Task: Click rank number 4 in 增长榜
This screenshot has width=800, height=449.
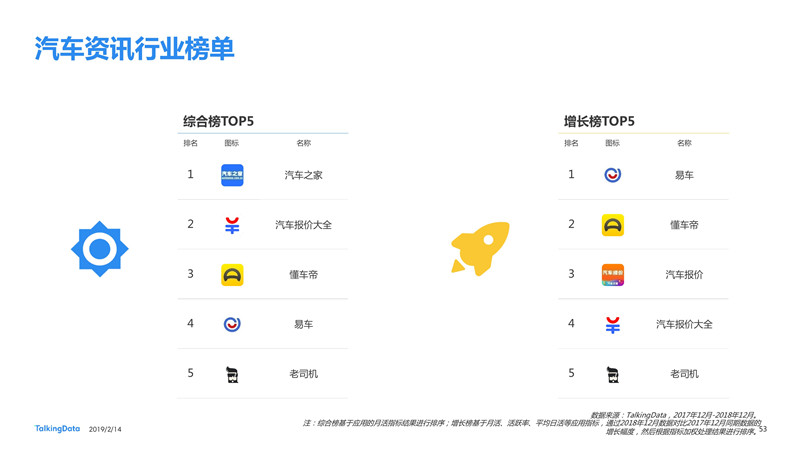Action: (x=571, y=323)
